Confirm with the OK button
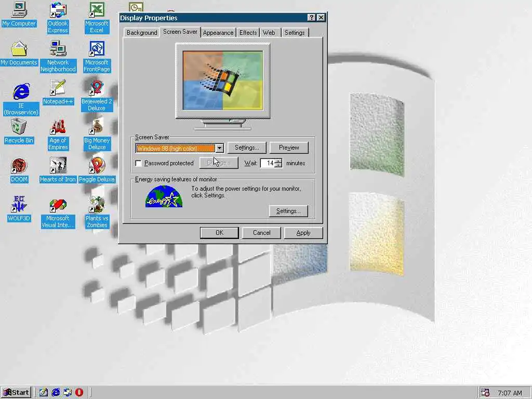 tap(219, 233)
